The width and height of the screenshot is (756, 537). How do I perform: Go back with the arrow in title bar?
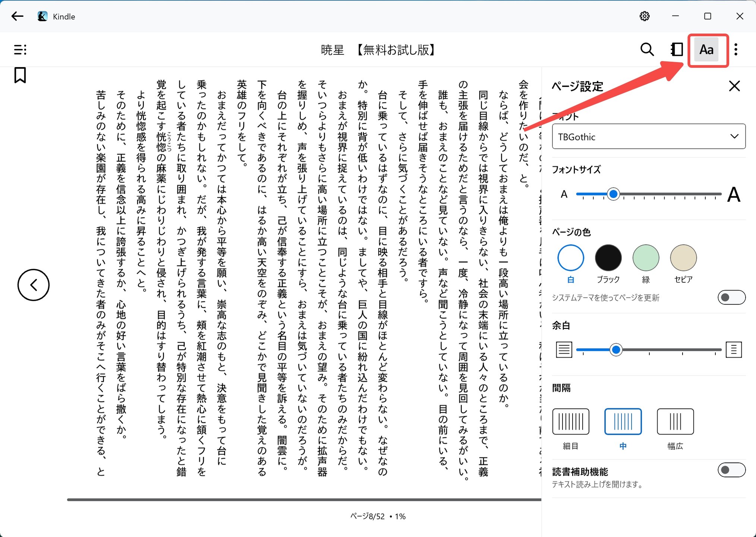point(17,16)
